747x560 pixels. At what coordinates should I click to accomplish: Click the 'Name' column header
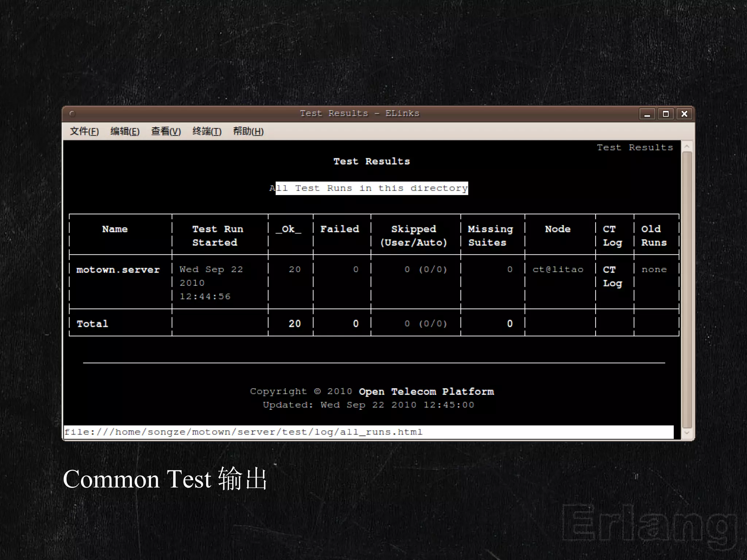pyautogui.click(x=115, y=229)
